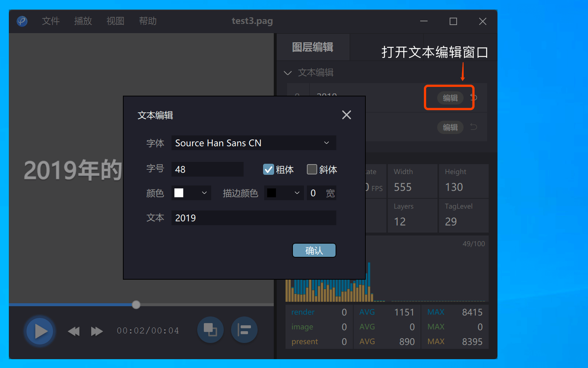The image size is (588, 368).
Task: Click the test3.pag window title
Action: (252, 21)
